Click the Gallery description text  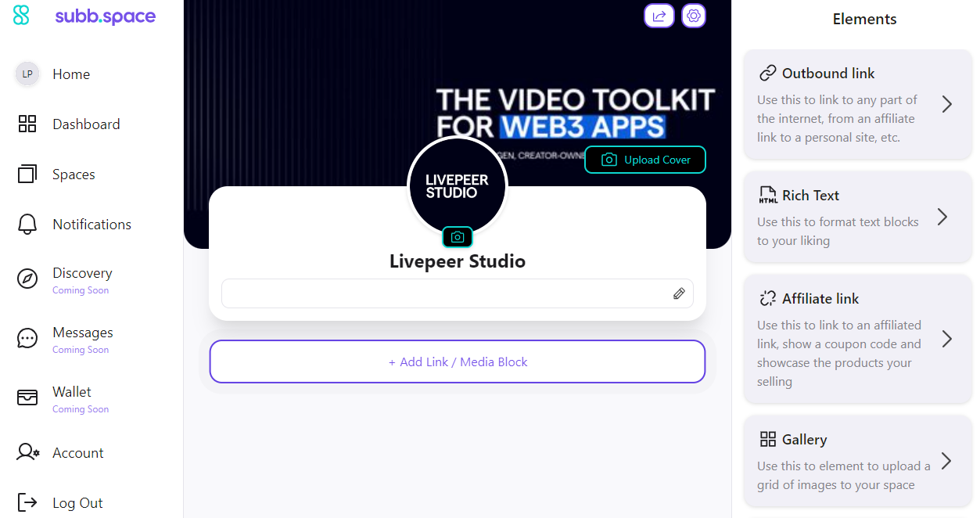(x=844, y=476)
